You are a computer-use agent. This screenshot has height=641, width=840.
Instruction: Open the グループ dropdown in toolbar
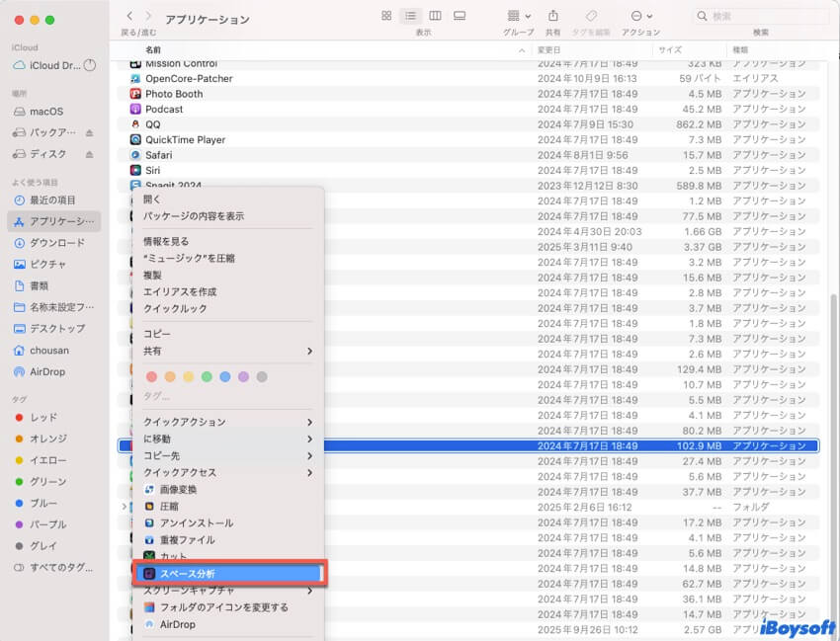(x=518, y=17)
